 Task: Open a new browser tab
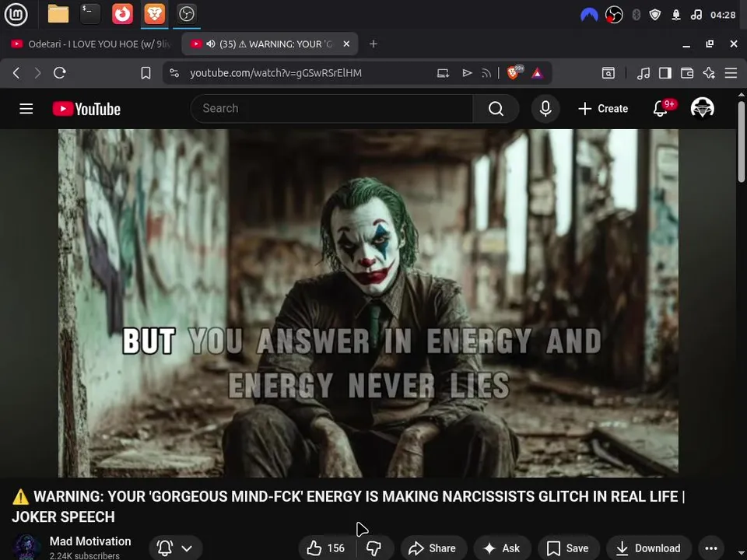373,44
